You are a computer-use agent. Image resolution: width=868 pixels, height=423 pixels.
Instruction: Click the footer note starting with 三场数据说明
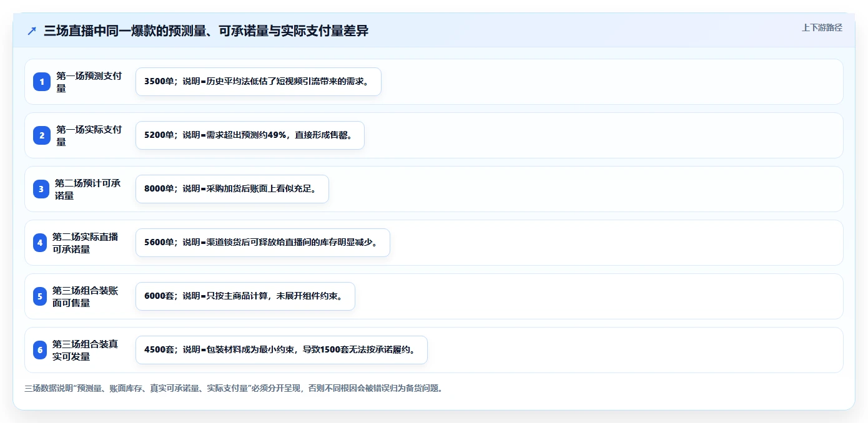(234, 388)
